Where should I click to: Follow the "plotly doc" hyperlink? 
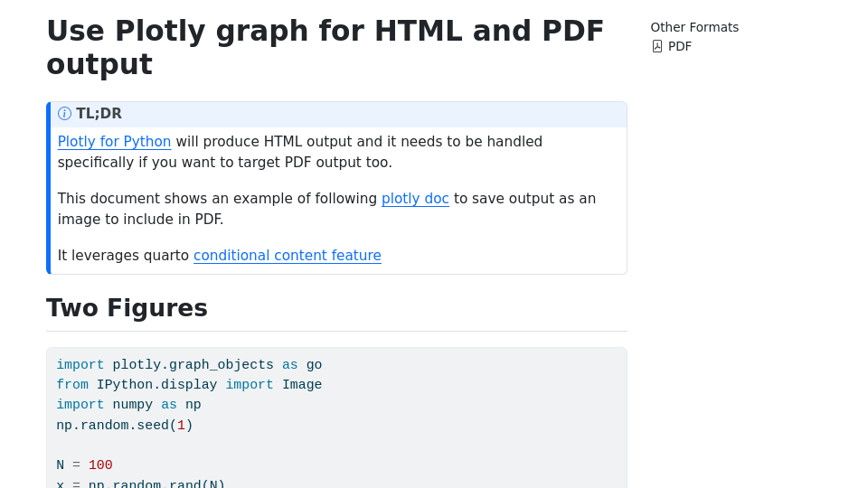[415, 199]
